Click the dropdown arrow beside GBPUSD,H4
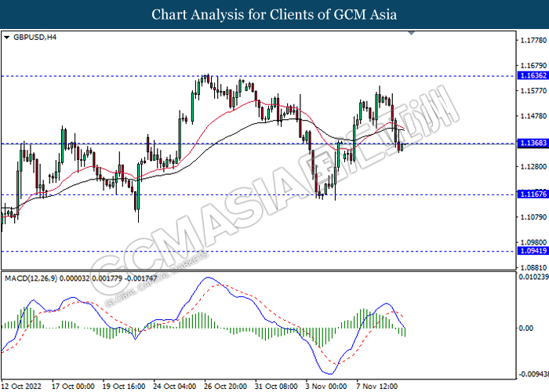Screen dimensions: 549x392 pos(6,38)
